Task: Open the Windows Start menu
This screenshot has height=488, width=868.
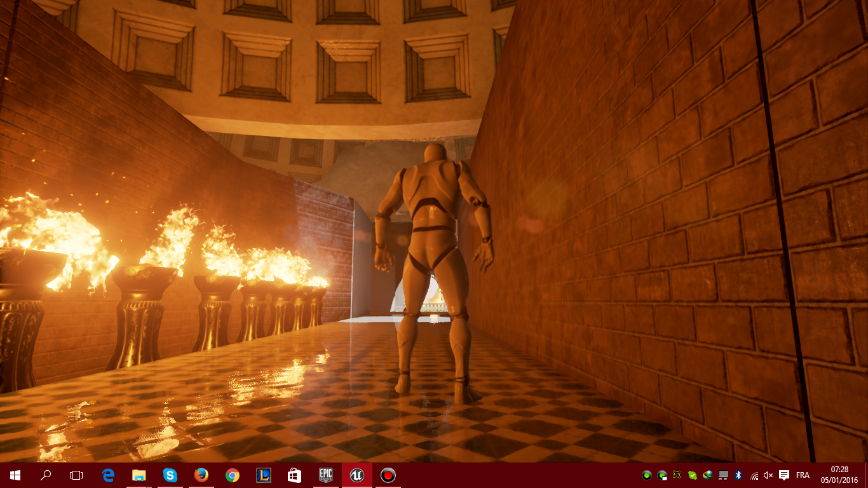Action: point(15,475)
